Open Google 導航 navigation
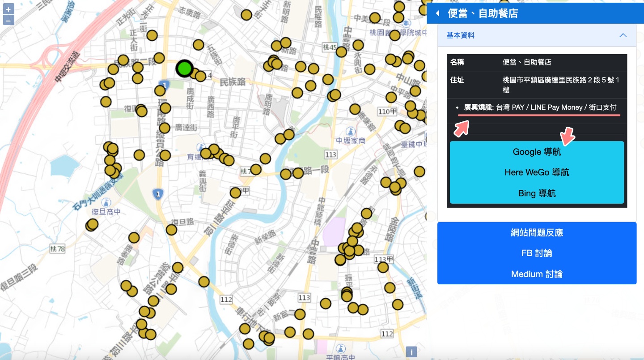The height and width of the screenshot is (360, 644). 536,152
